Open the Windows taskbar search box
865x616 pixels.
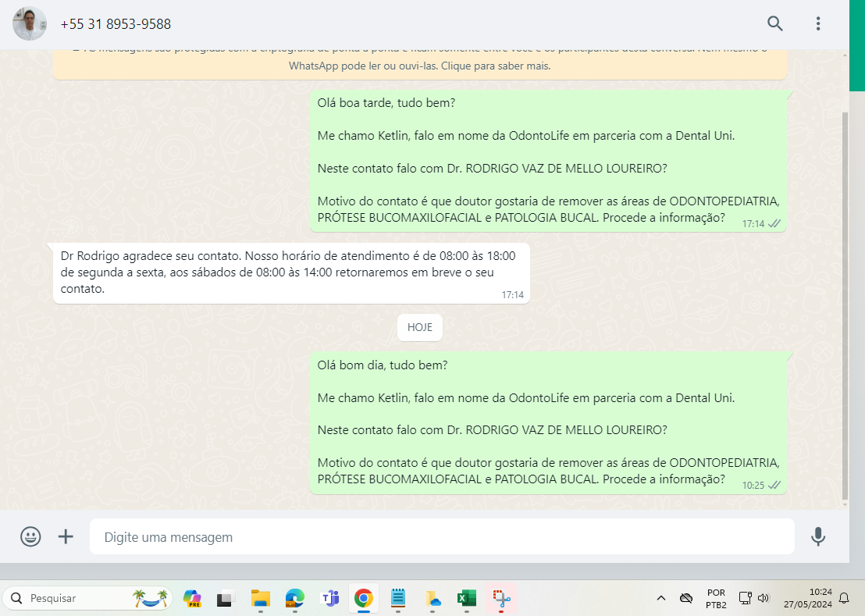88,598
